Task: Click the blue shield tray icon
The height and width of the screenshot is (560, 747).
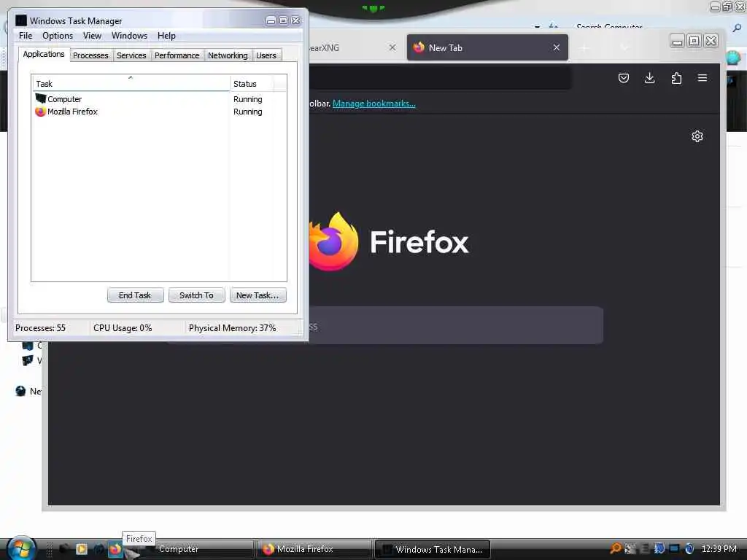Action: point(659,548)
